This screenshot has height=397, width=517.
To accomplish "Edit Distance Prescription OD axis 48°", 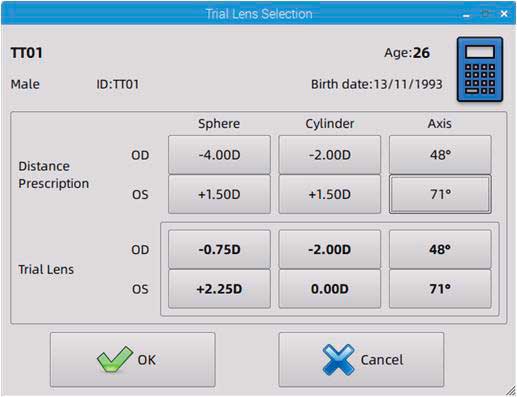I will pyautogui.click(x=440, y=155).
